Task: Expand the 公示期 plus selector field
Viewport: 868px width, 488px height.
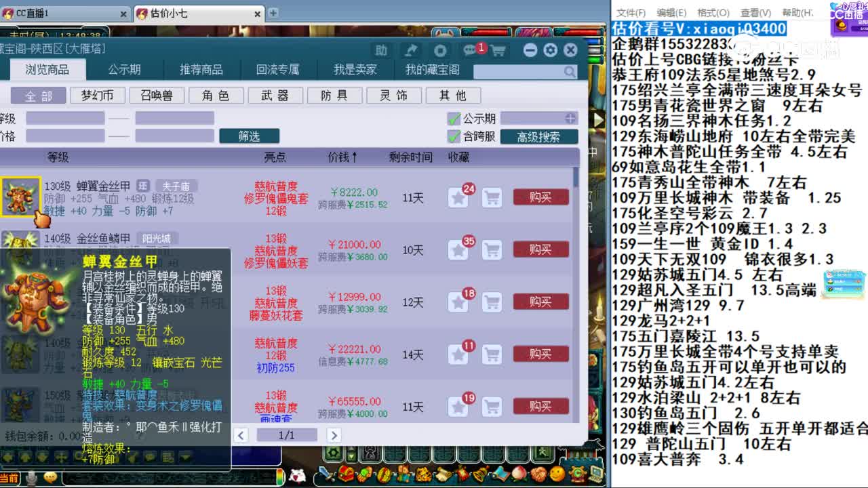Action: pos(539,119)
